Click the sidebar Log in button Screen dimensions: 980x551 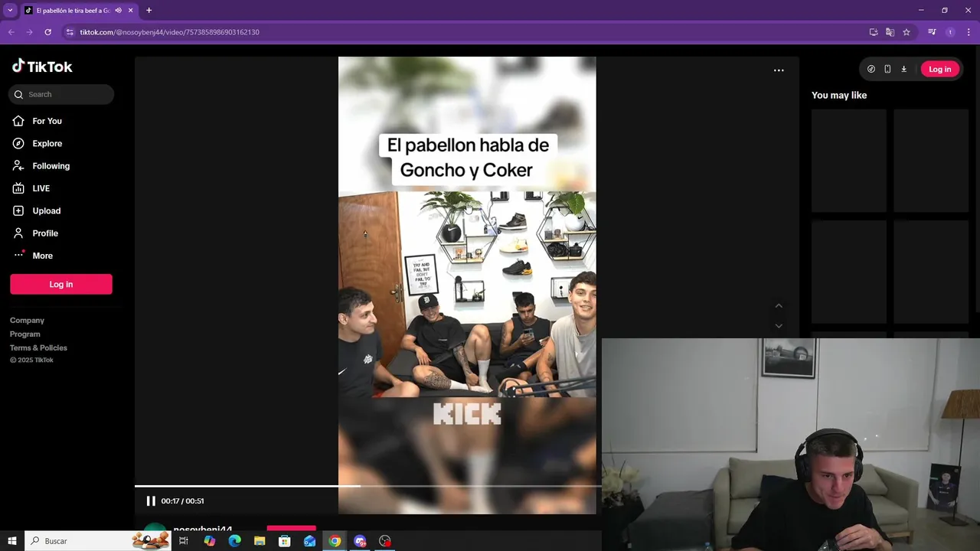61,284
